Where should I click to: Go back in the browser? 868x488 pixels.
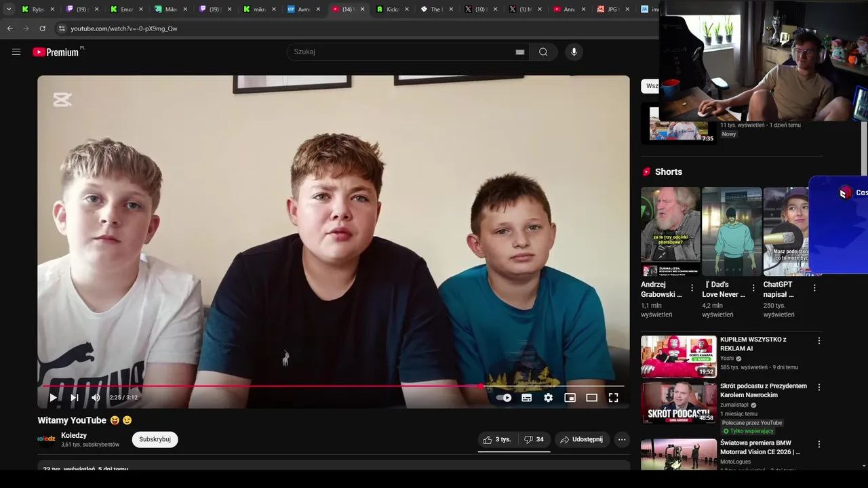click(9, 28)
